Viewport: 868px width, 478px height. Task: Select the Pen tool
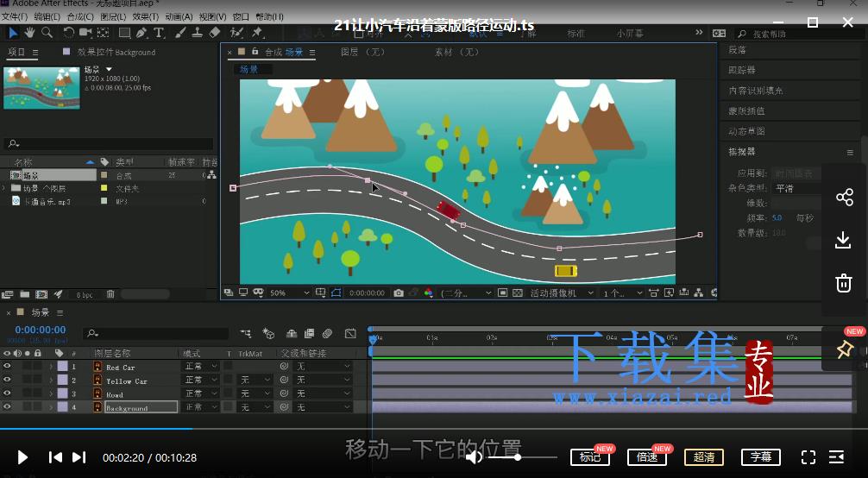142,33
